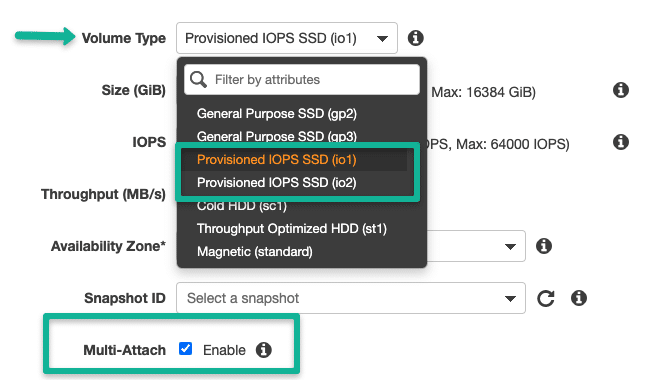Choose Provisioned IOPS SSD (io2) option
Image resolution: width=661 pixels, height=380 pixels.
[x=277, y=183]
